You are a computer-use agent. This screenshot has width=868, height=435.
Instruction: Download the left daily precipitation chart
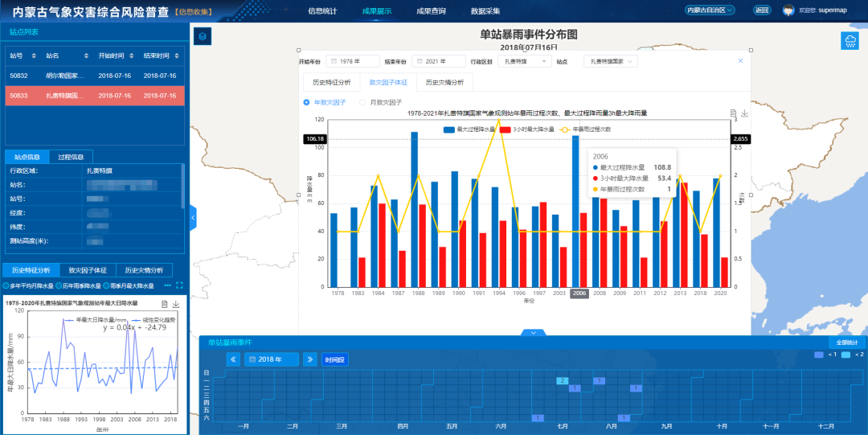pyautogui.click(x=175, y=304)
